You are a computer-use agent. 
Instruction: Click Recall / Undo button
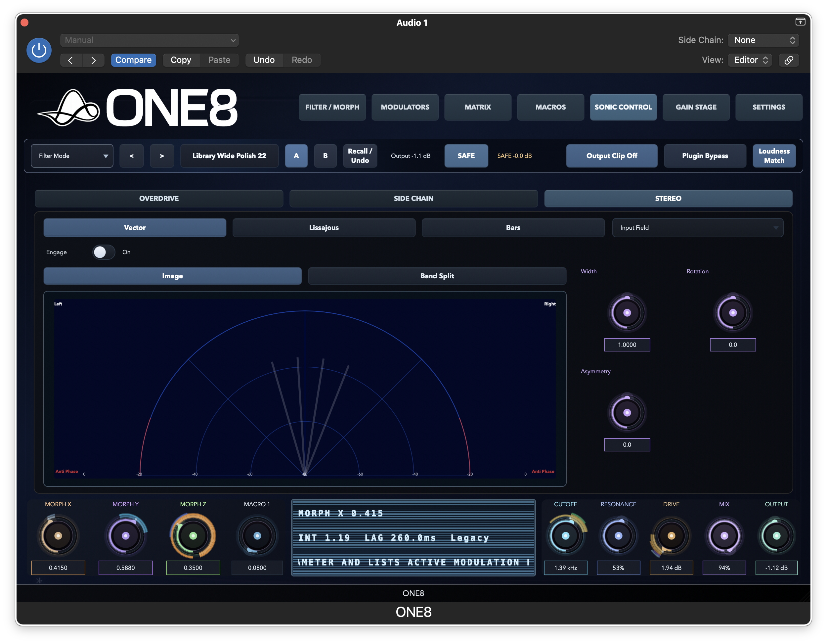360,156
